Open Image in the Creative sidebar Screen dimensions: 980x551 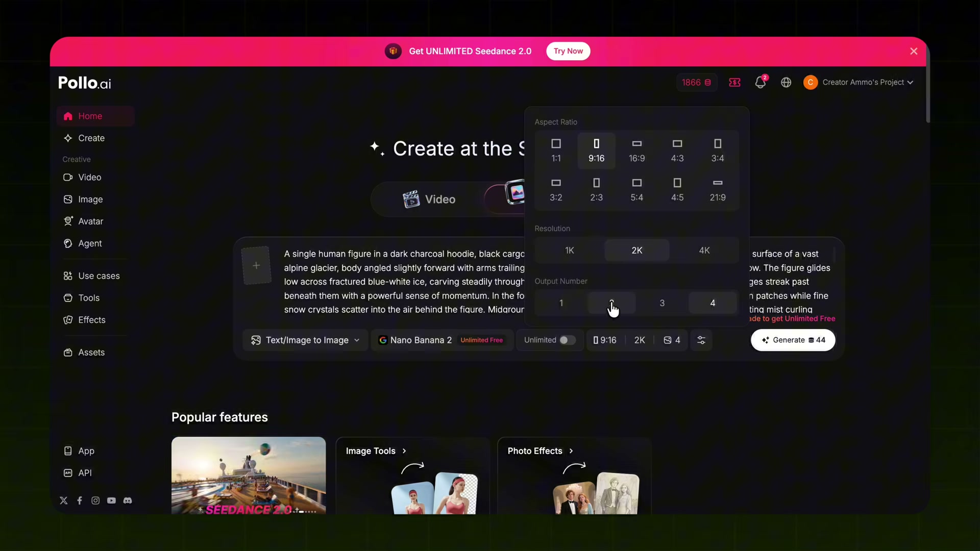coord(95,199)
